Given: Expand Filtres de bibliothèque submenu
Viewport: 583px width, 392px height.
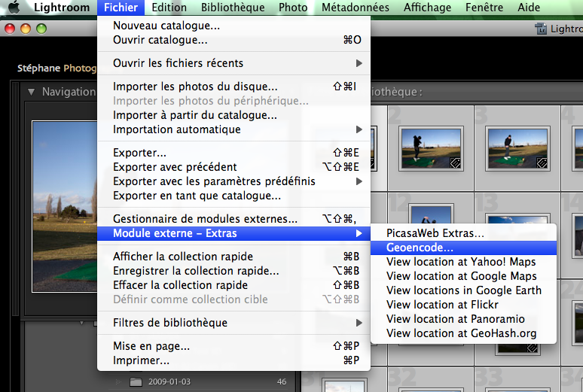Looking at the screenshot, I should (x=234, y=323).
